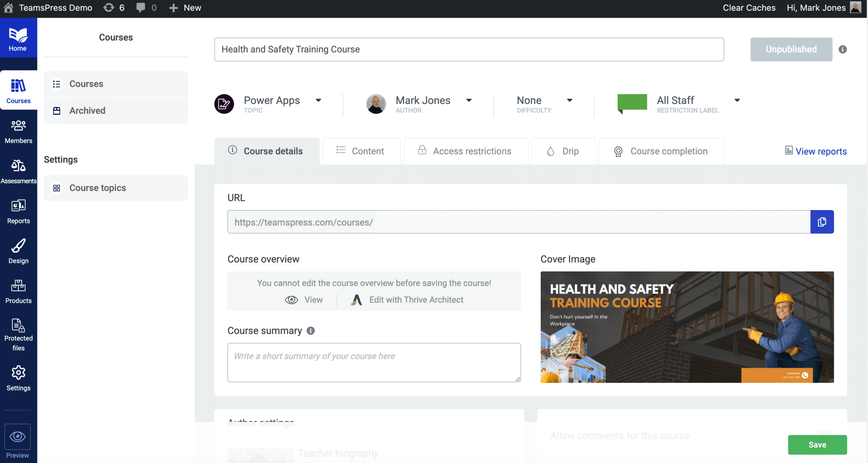Expand the None difficulty dropdown
Image resolution: width=868 pixels, height=463 pixels.
[x=570, y=100]
